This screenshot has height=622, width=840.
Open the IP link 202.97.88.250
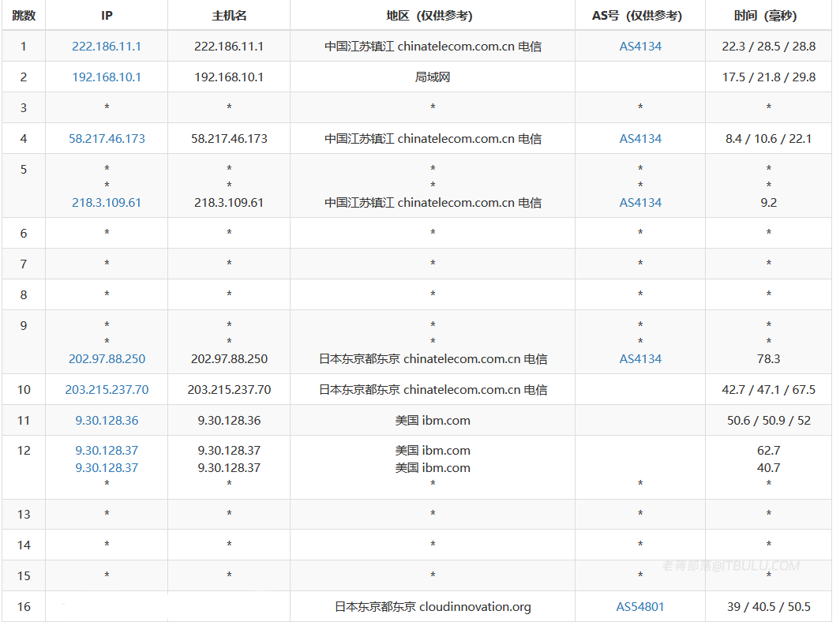point(107,359)
